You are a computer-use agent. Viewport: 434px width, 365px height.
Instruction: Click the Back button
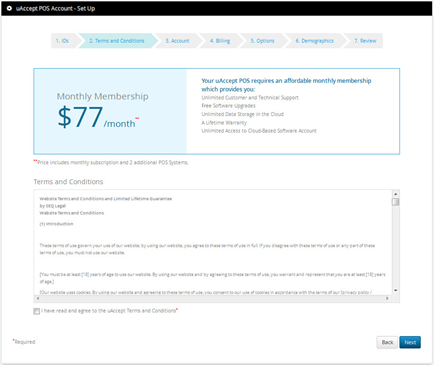387,342
